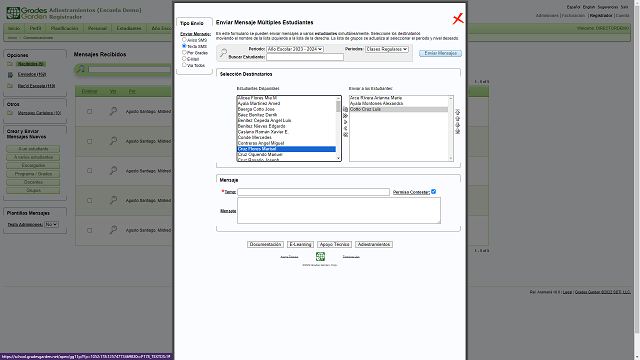Click the Encargados button in sidebar
This screenshot has width=640, height=360.
(33, 165)
